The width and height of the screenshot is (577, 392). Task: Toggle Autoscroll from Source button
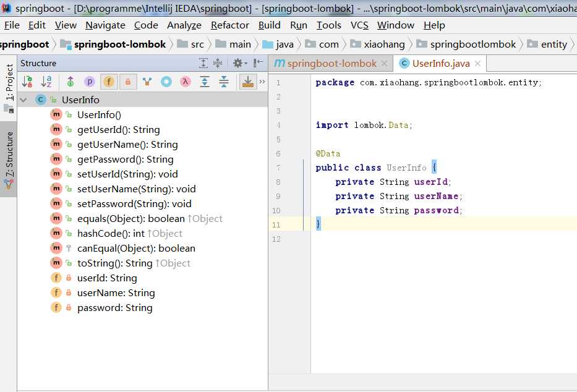click(247, 82)
